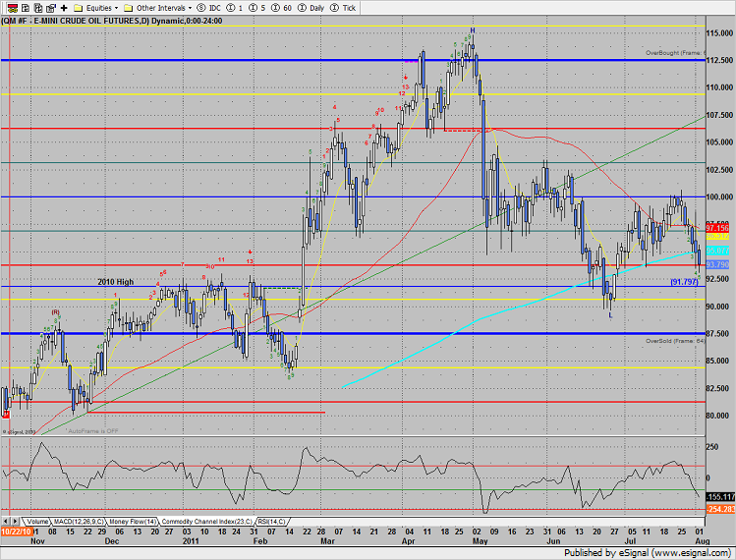The height and width of the screenshot is (560, 736).
Task: Click the -254.283 CCI value marker
Action: (720, 509)
